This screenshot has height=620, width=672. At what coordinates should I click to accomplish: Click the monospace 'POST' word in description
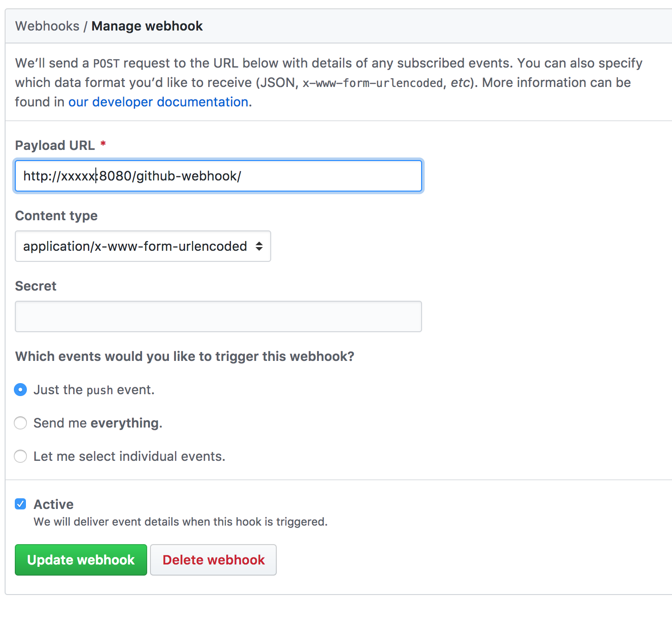(x=106, y=63)
